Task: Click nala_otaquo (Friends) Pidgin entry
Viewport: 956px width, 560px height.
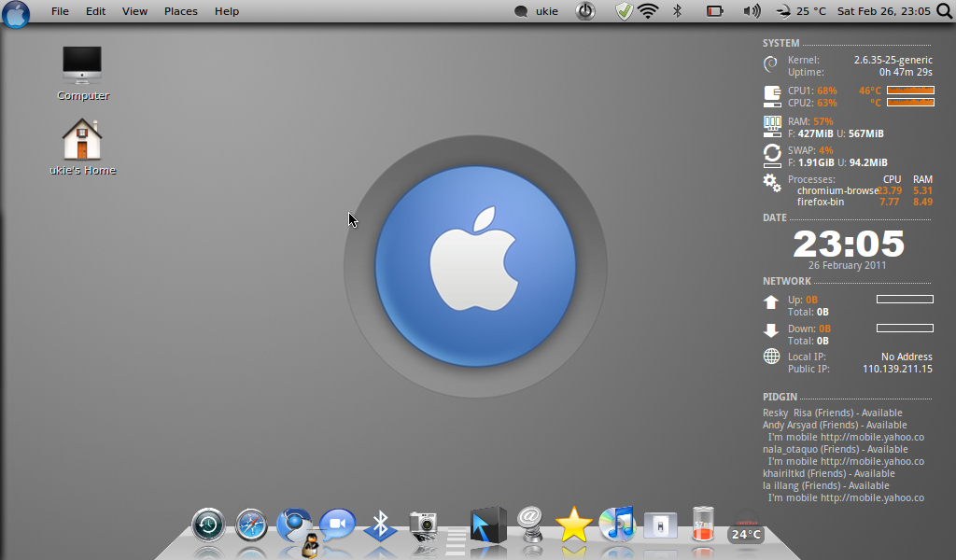Action: 836,449
